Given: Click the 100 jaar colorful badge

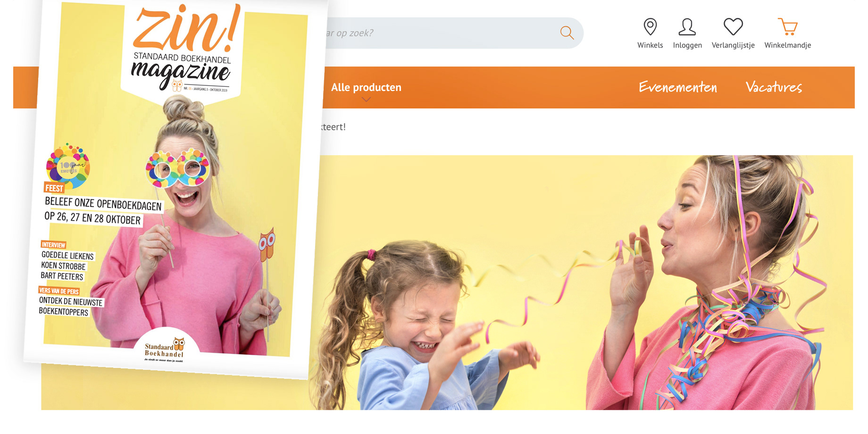Looking at the screenshot, I should click(x=68, y=166).
